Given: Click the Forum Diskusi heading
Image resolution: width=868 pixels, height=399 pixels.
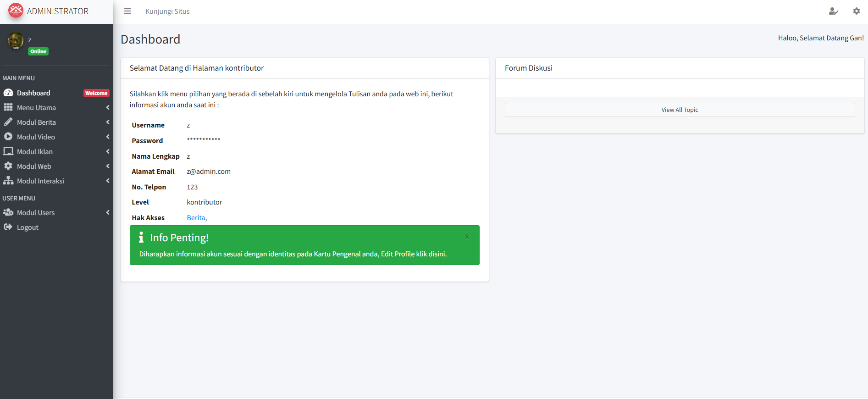Looking at the screenshot, I should [528, 68].
